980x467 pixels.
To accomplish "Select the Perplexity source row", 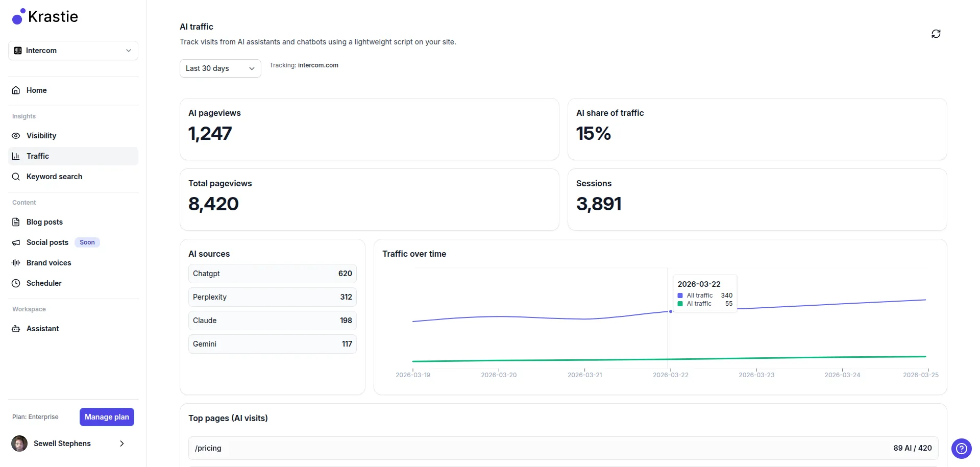I will click(x=273, y=297).
